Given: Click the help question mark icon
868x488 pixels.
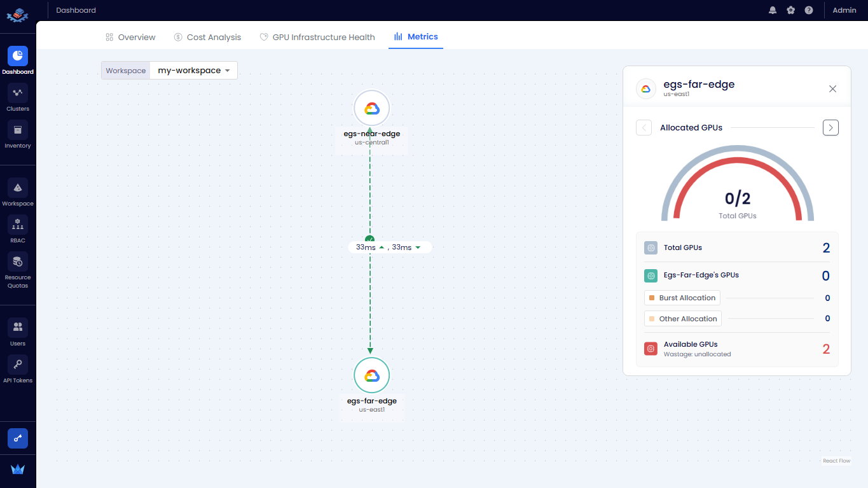Looking at the screenshot, I should click(808, 10).
